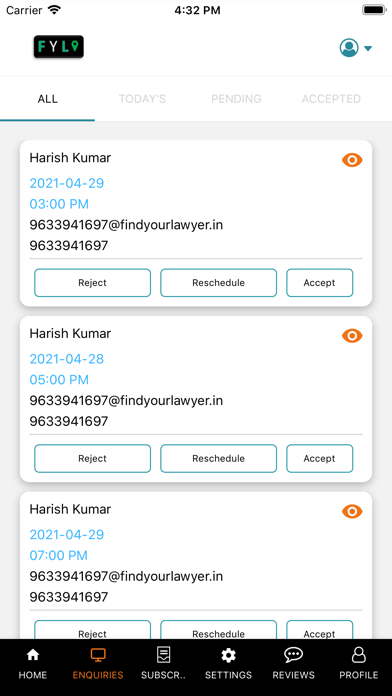View details of the 05:00 PM enquiry via eye icon
Image resolution: width=392 pixels, height=696 pixels.
[352, 336]
